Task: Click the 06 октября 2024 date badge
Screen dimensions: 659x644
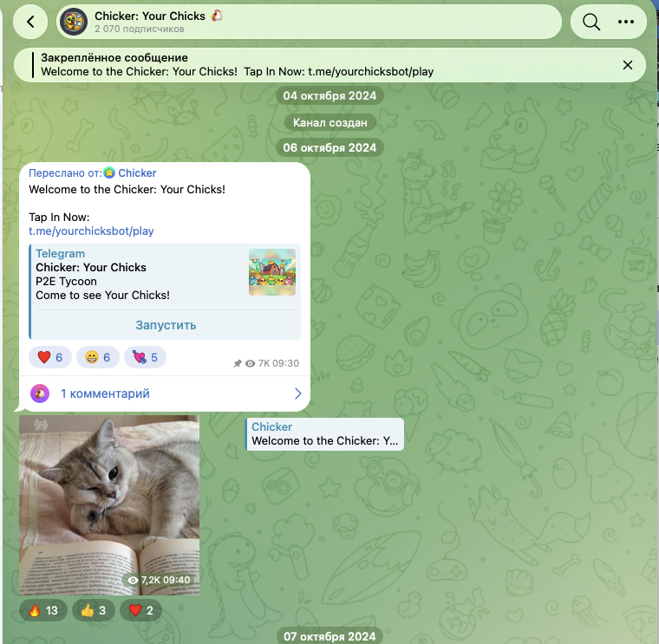Action: [x=329, y=148]
